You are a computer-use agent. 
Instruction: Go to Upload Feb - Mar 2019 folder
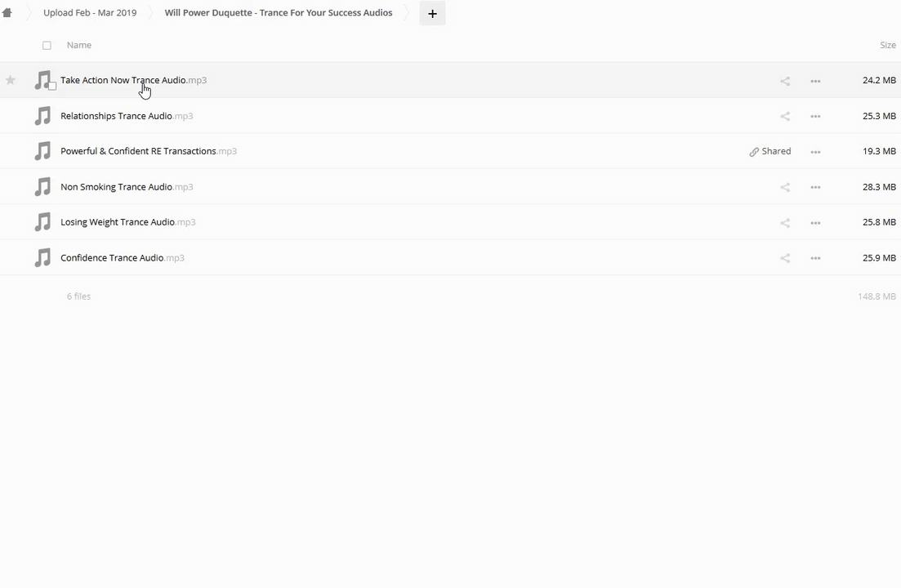[90, 13]
